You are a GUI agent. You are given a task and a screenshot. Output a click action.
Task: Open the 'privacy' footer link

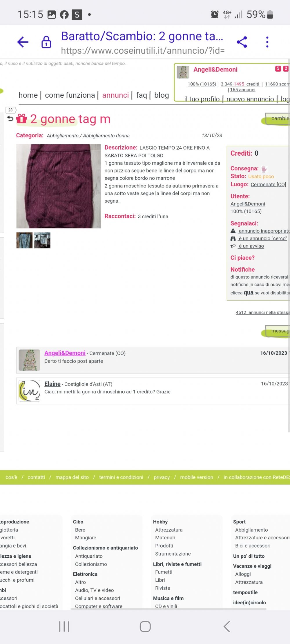click(x=162, y=477)
